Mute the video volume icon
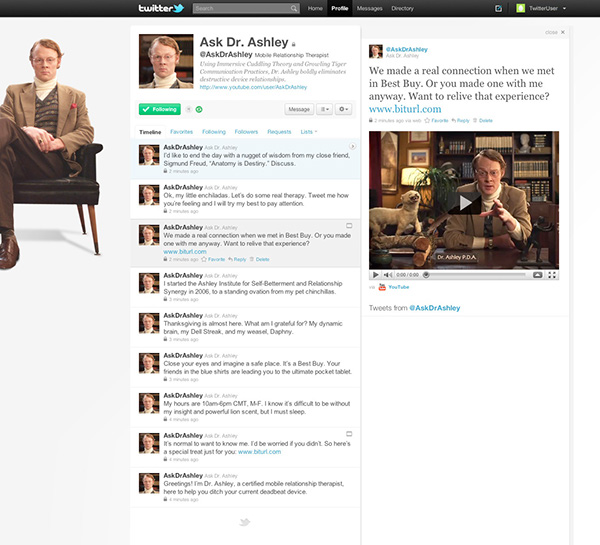The width and height of the screenshot is (600, 545). (388, 275)
